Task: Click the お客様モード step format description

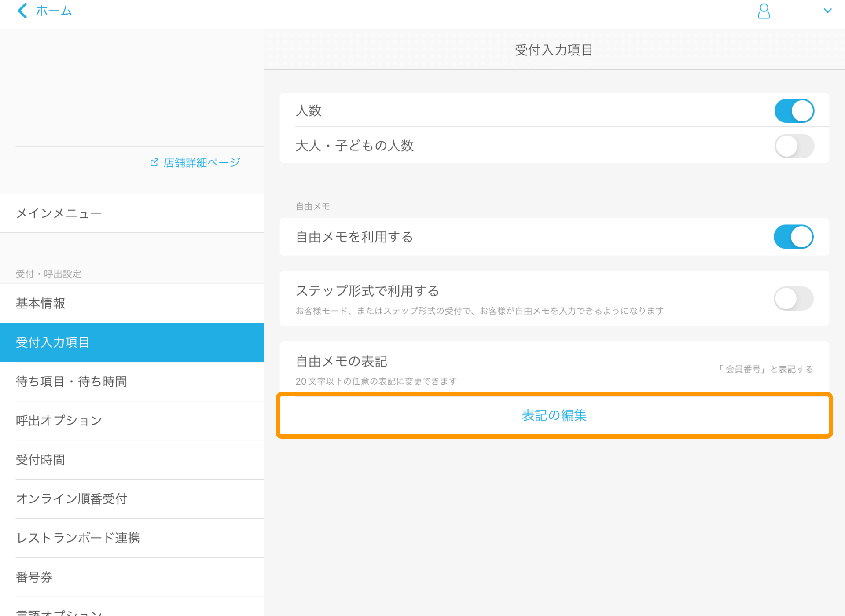Action: click(480, 311)
